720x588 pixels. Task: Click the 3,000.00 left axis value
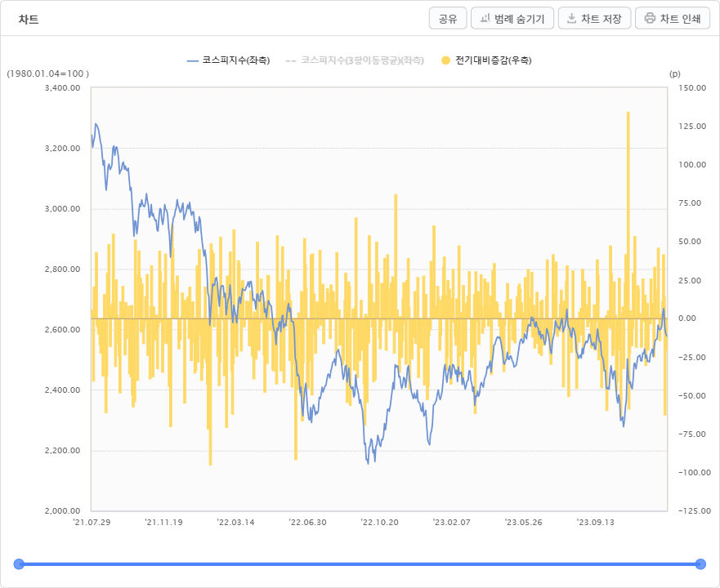click(62, 209)
